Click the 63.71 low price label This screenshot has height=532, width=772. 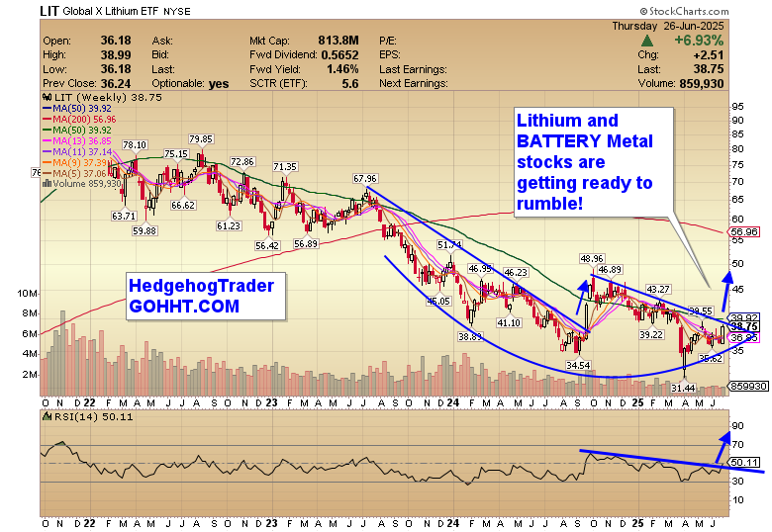[124, 216]
